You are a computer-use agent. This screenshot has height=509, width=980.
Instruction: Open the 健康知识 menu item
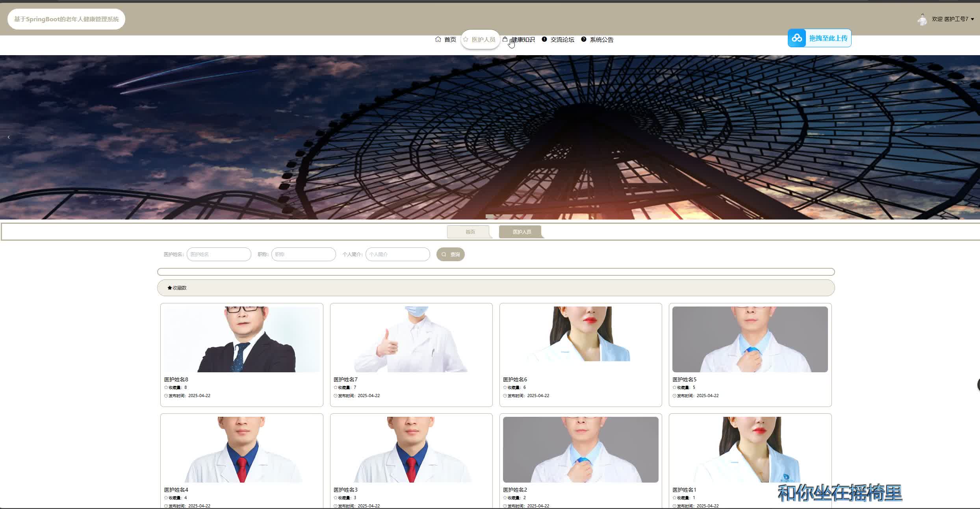pos(523,40)
